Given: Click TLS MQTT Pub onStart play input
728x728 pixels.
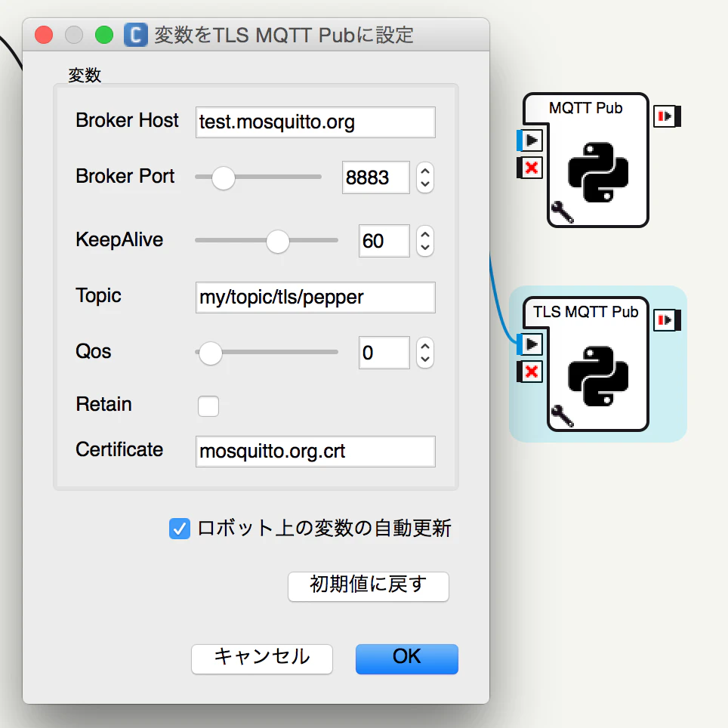Looking at the screenshot, I should point(530,344).
